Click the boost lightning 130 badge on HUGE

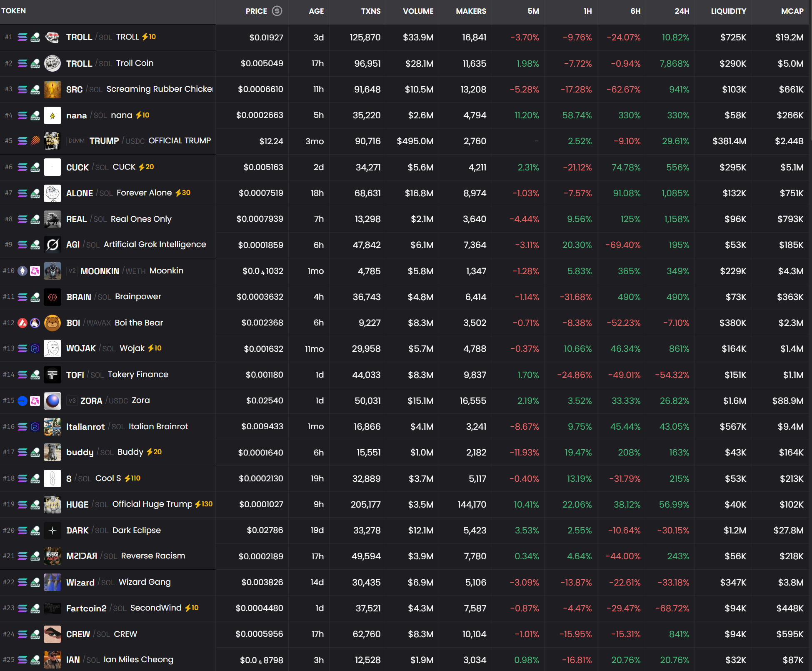pyautogui.click(x=204, y=504)
